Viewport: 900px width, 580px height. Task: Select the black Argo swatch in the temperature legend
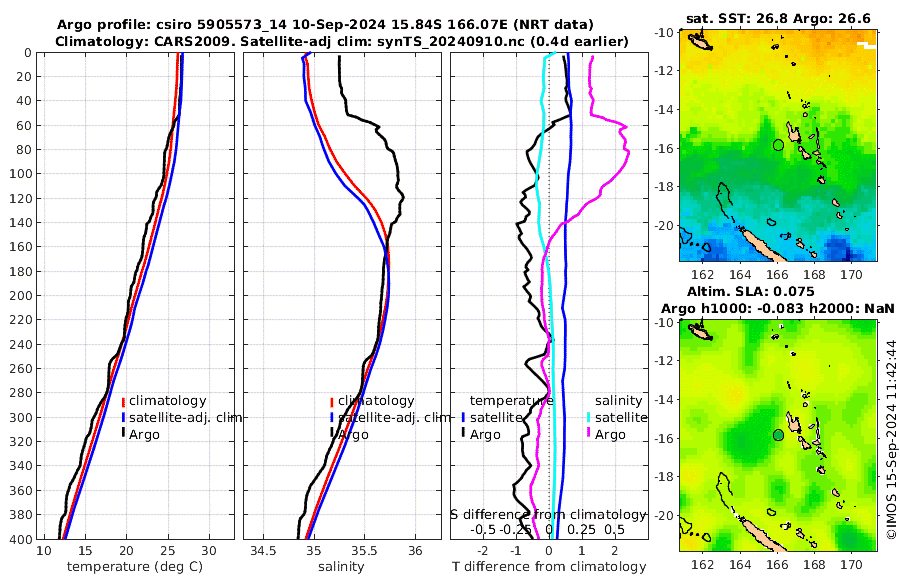point(123,434)
